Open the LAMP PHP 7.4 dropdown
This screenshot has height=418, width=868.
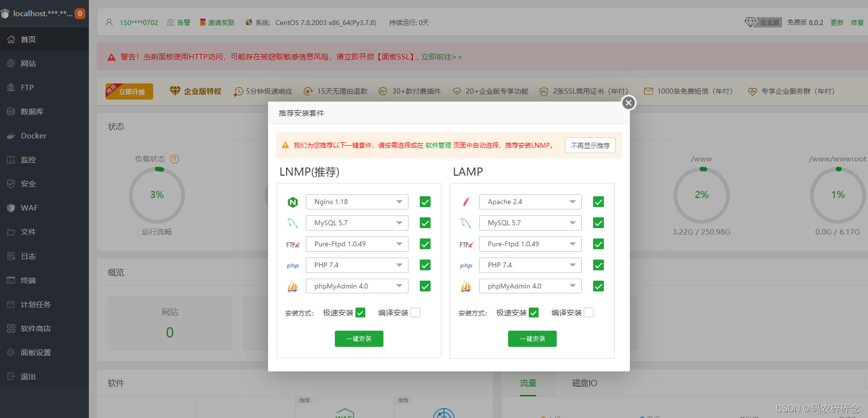tap(530, 265)
